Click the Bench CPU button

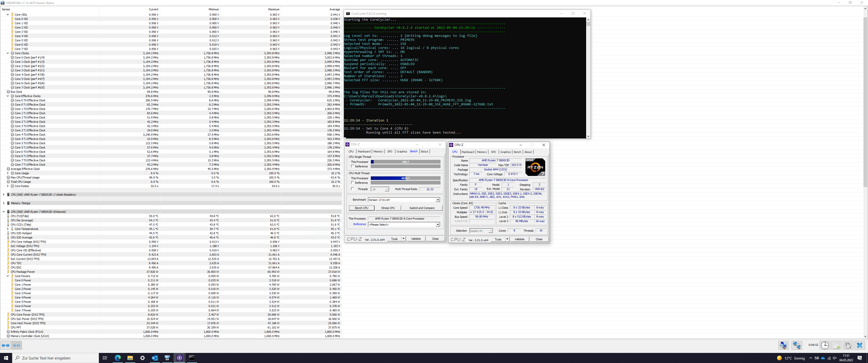click(x=362, y=208)
